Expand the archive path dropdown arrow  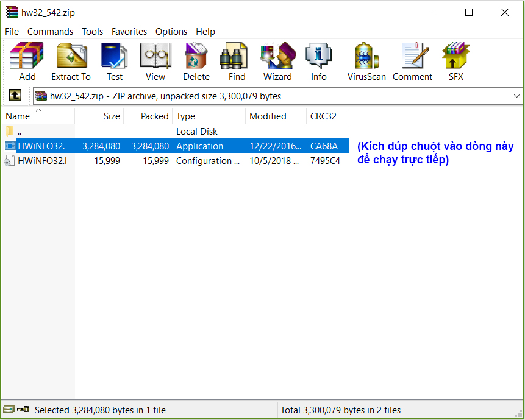(x=516, y=96)
